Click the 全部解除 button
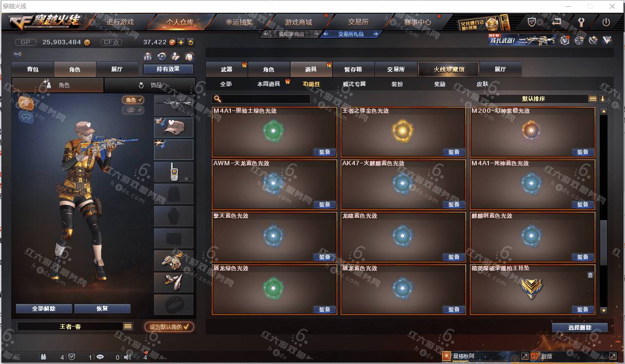This screenshot has height=364, width=625. click(x=44, y=309)
